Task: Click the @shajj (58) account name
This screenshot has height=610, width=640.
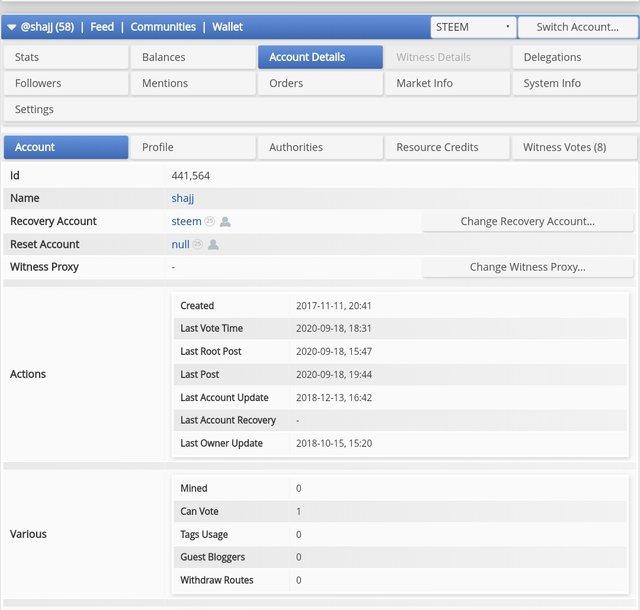Action: tap(47, 27)
